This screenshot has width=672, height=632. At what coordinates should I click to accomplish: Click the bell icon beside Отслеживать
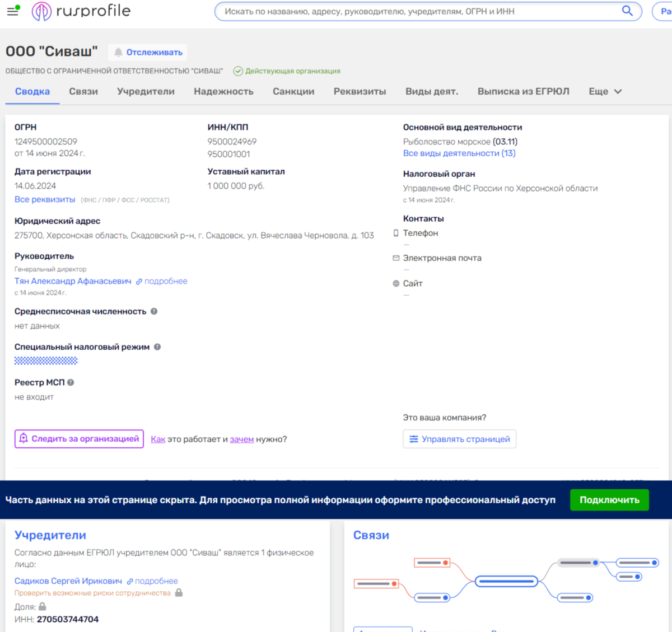coord(118,52)
